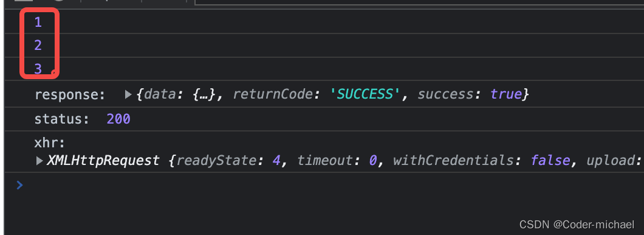Select the 'response:' label text

click(70, 95)
